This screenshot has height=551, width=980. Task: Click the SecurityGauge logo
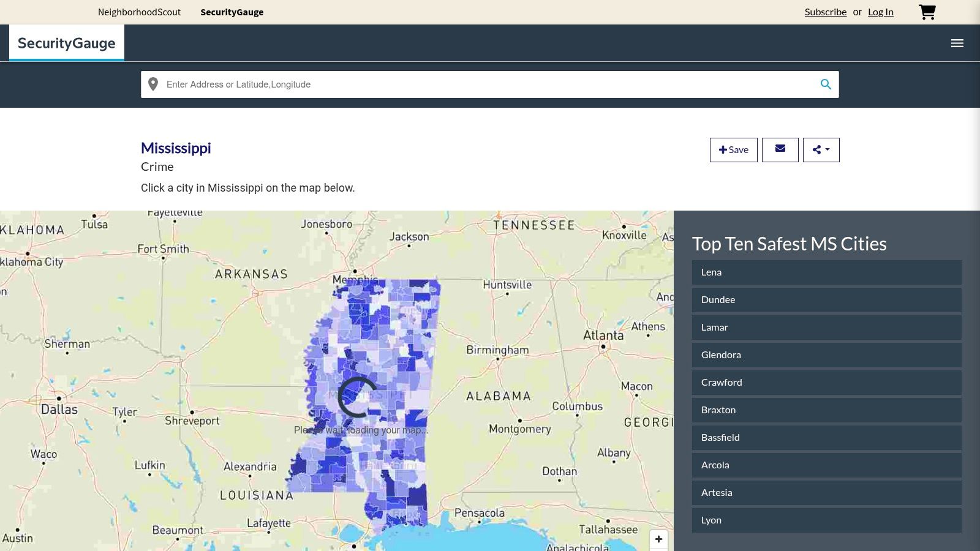pos(67,43)
